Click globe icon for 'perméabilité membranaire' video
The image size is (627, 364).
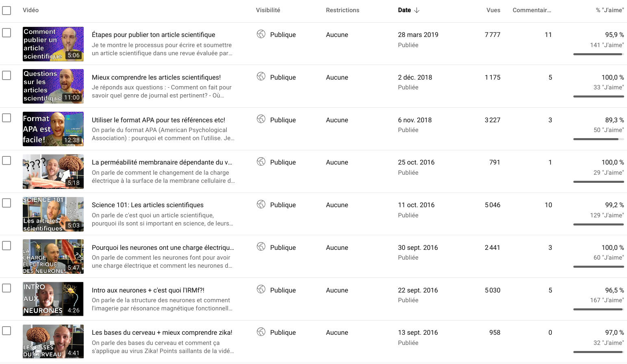tap(261, 162)
